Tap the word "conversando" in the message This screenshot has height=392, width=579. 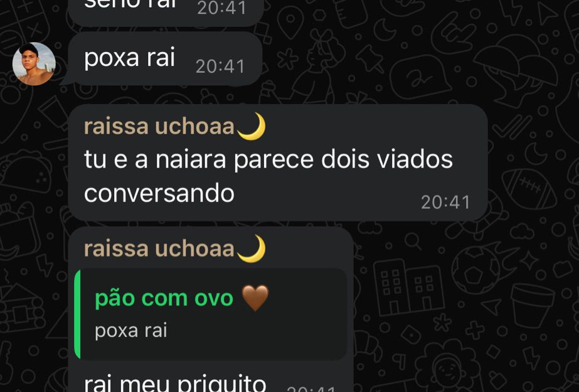click(x=159, y=193)
